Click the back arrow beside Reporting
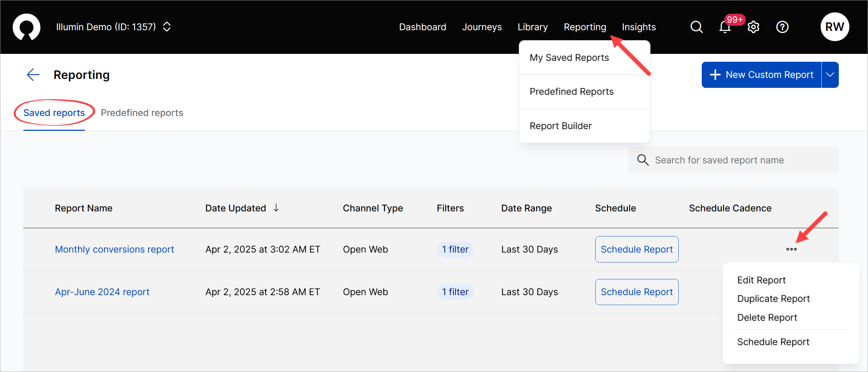 33,74
